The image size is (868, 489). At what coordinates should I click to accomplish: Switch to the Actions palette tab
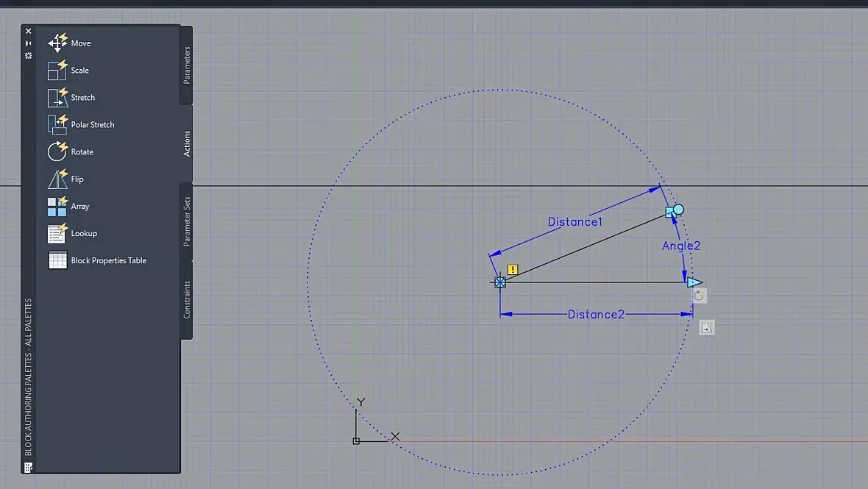coord(187,143)
